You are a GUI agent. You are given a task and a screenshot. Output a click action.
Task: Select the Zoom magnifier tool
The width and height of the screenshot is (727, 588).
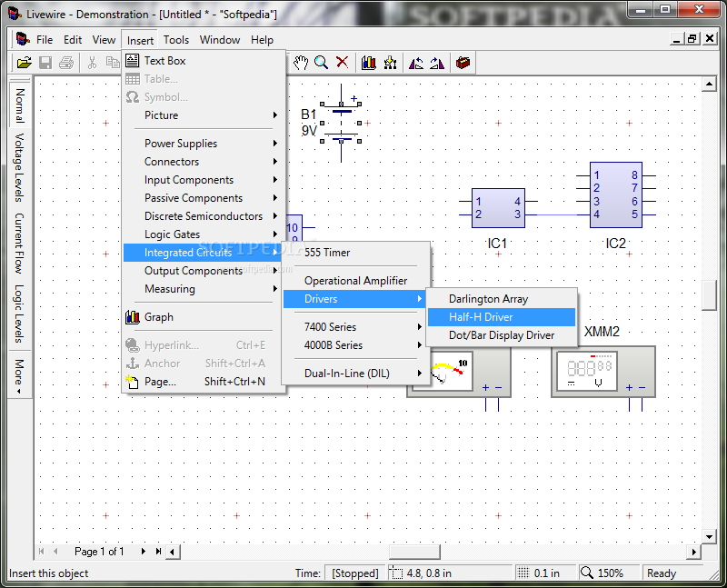tap(322, 63)
